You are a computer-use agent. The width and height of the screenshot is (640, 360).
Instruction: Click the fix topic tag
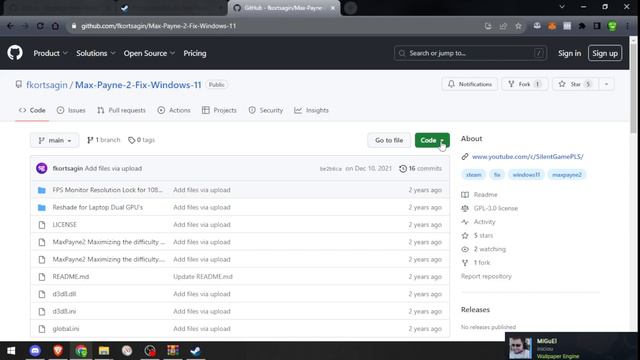pos(497,175)
